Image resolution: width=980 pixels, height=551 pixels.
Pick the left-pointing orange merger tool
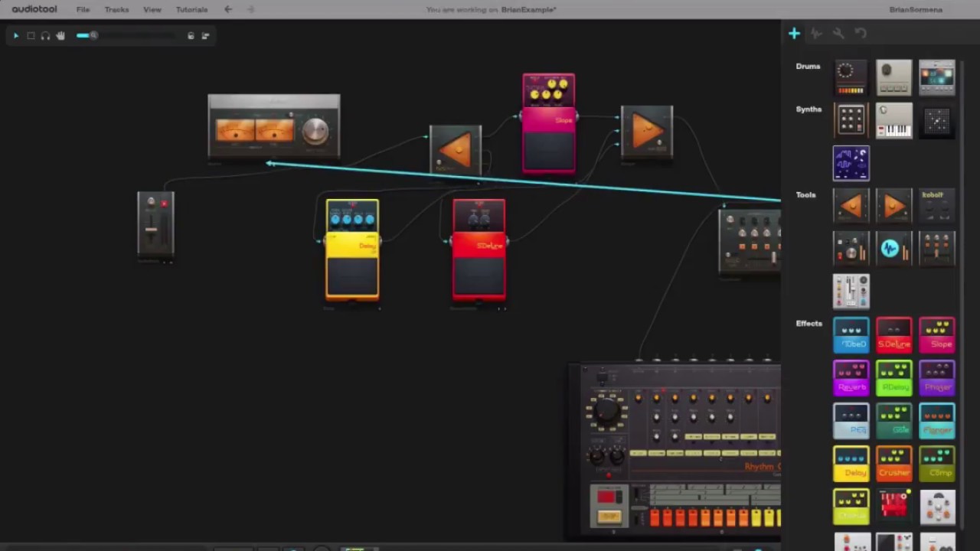(x=851, y=206)
